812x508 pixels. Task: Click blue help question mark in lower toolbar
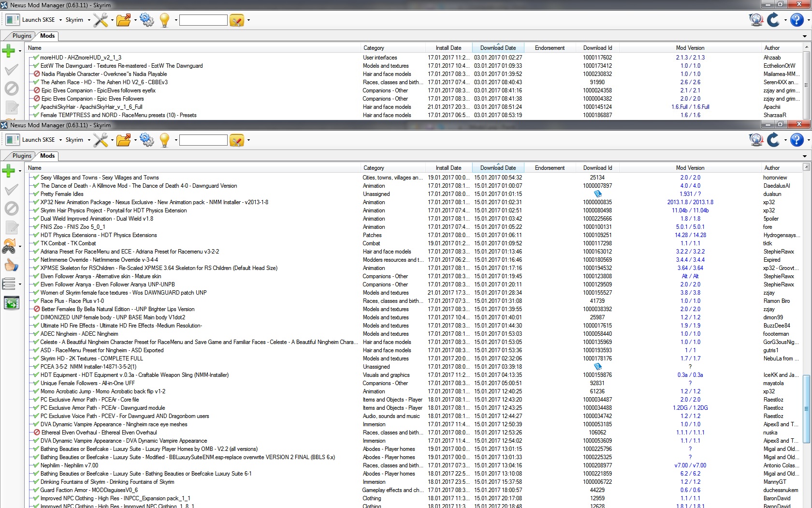coord(797,140)
